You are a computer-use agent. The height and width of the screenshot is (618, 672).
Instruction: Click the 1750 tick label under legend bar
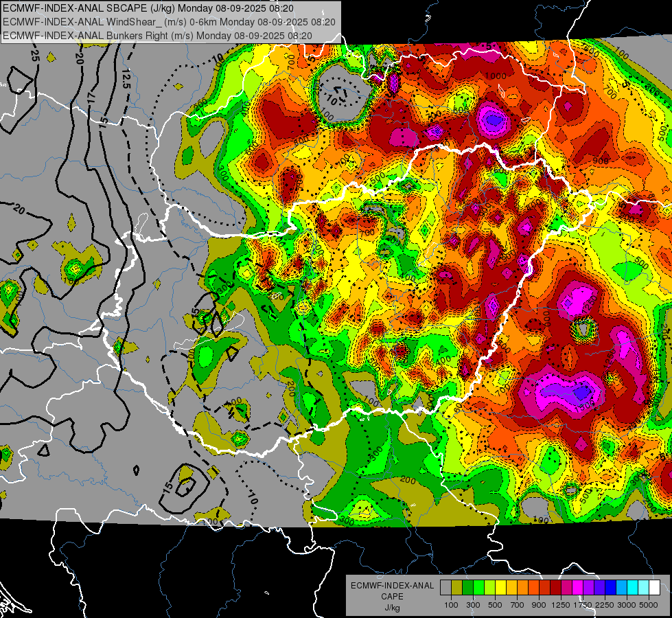pyautogui.click(x=583, y=605)
